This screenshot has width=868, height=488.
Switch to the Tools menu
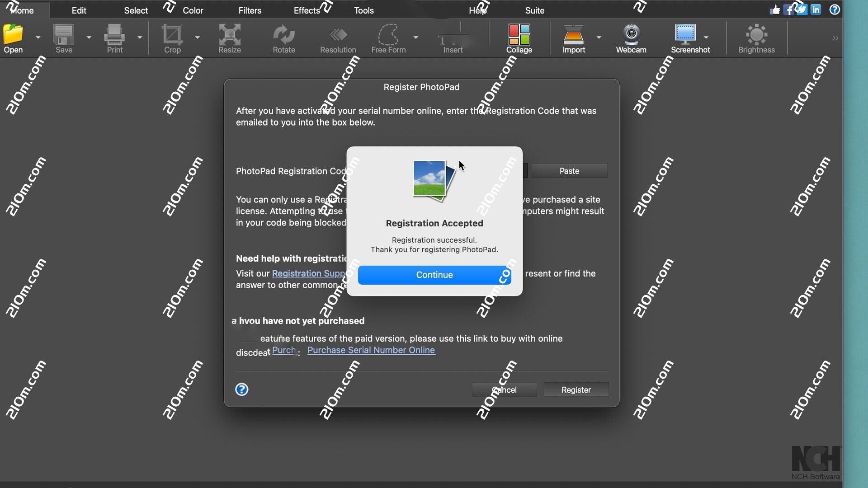point(363,10)
